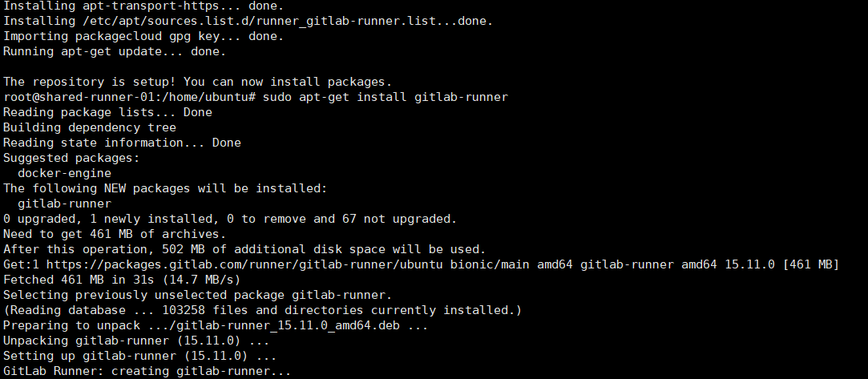Click 'The repository is setup!' message
Image resolution: width=868 pixels, height=379 pixels.
pyautogui.click(x=197, y=82)
